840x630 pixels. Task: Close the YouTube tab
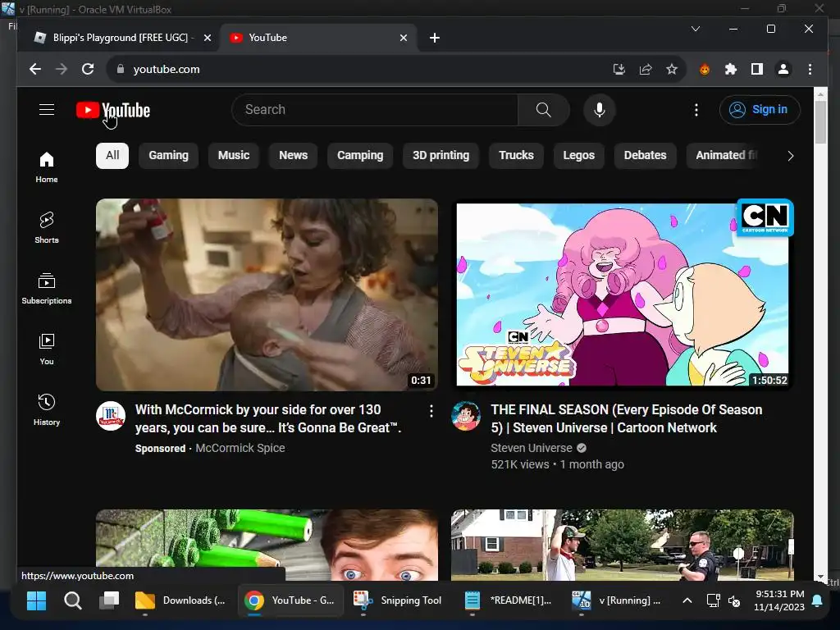point(404,38)
